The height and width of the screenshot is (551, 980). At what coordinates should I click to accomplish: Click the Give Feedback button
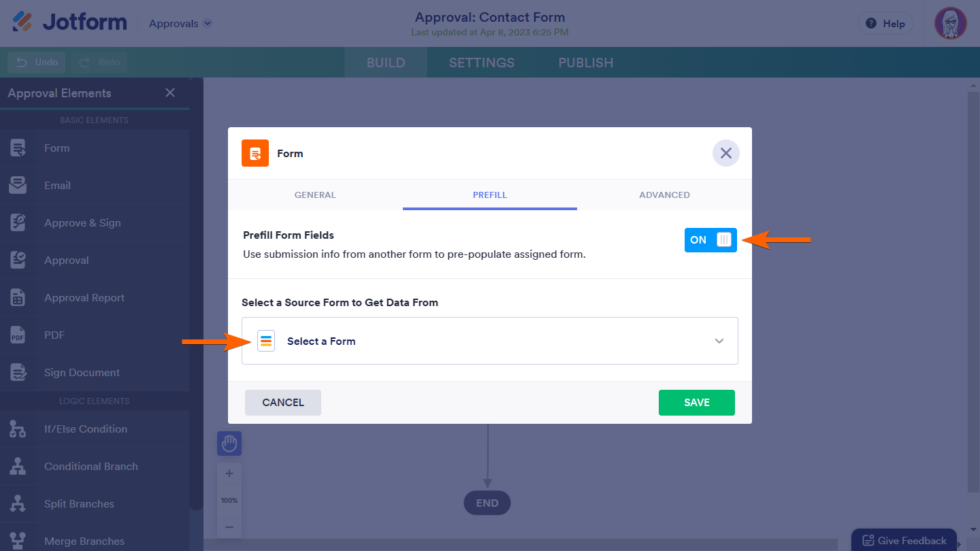pos(904,541)
